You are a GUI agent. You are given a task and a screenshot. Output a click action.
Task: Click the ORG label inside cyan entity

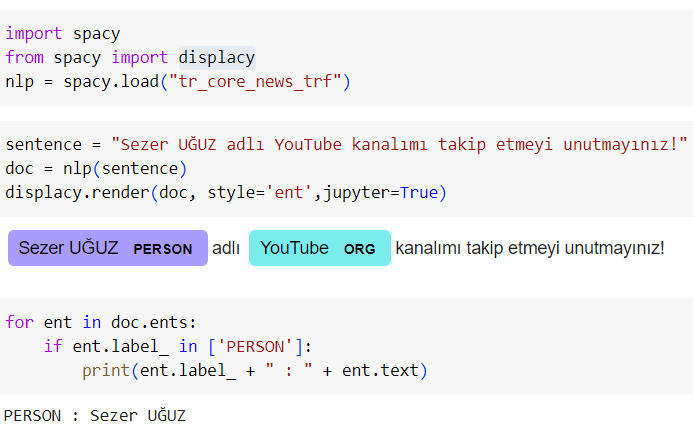[359, 249]
